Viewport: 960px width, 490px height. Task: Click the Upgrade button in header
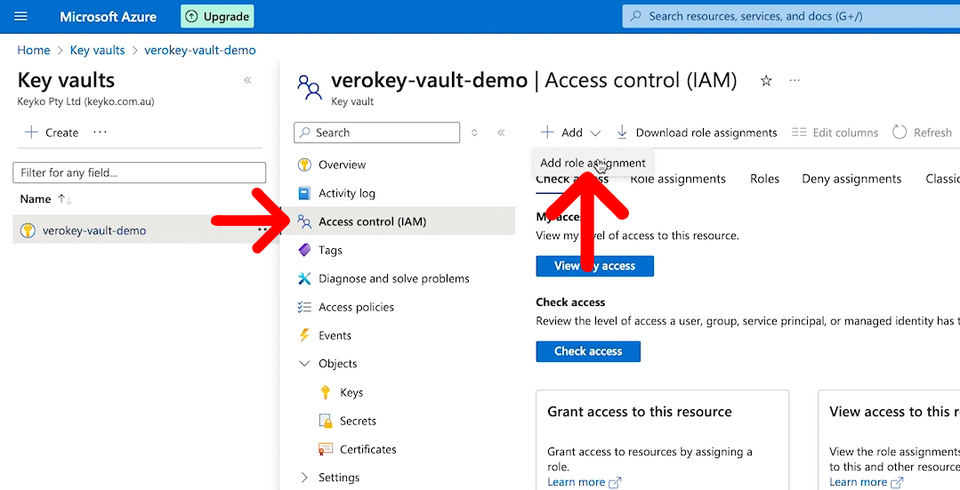point(217,17)
